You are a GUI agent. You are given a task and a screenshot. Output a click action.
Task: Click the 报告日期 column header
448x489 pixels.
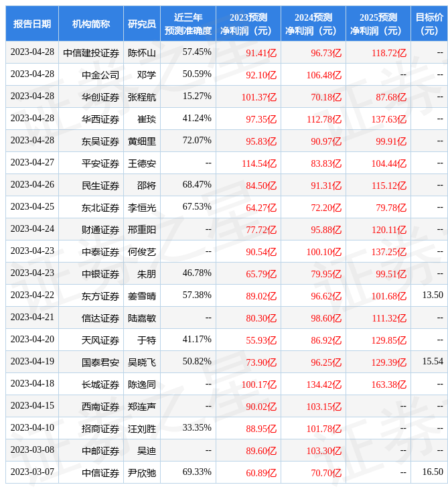[x=32, y=23]
